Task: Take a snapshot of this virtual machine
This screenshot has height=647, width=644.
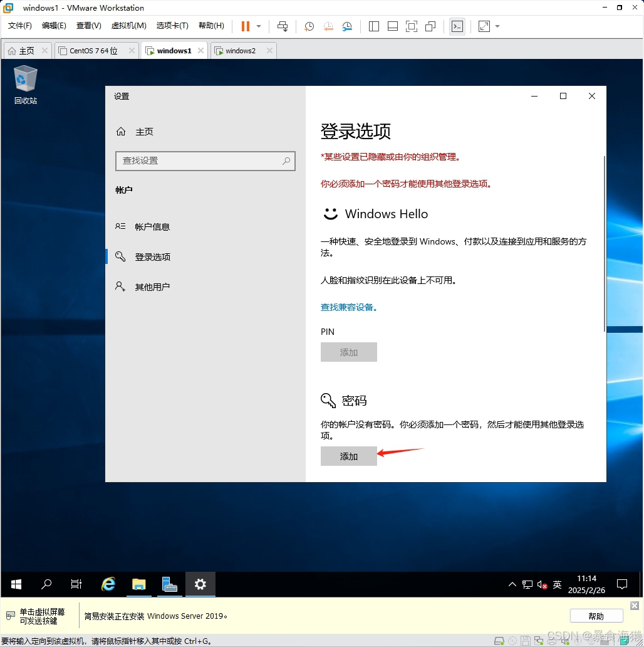Action: (309, 26)
